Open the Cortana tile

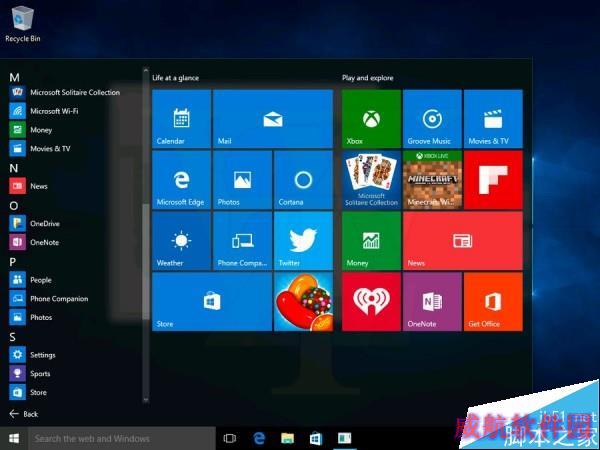point(303,180)
